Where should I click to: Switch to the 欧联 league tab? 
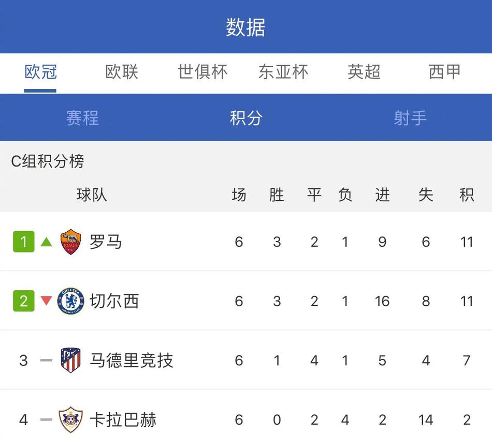122,72
